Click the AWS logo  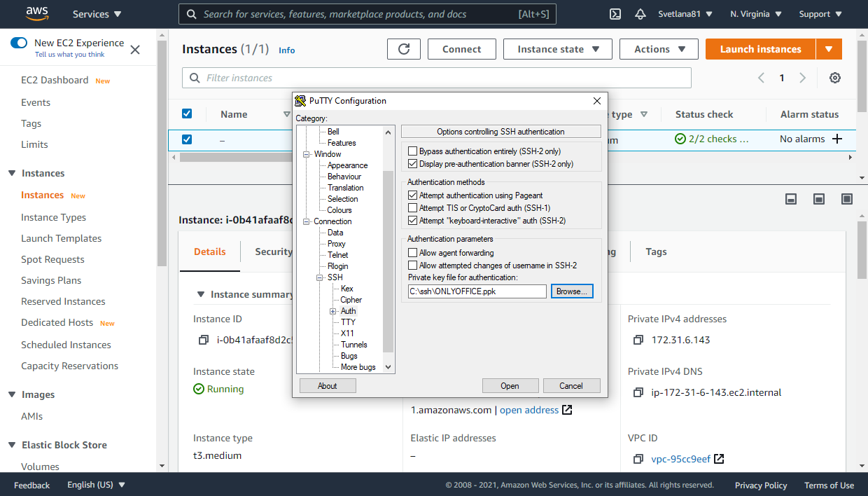[36, 13]
